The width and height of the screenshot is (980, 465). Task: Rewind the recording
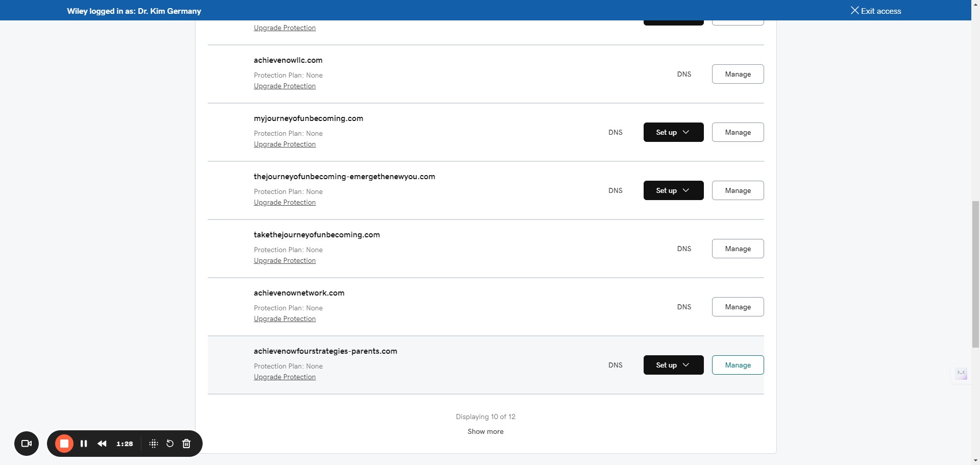click(x=102, y=444)
